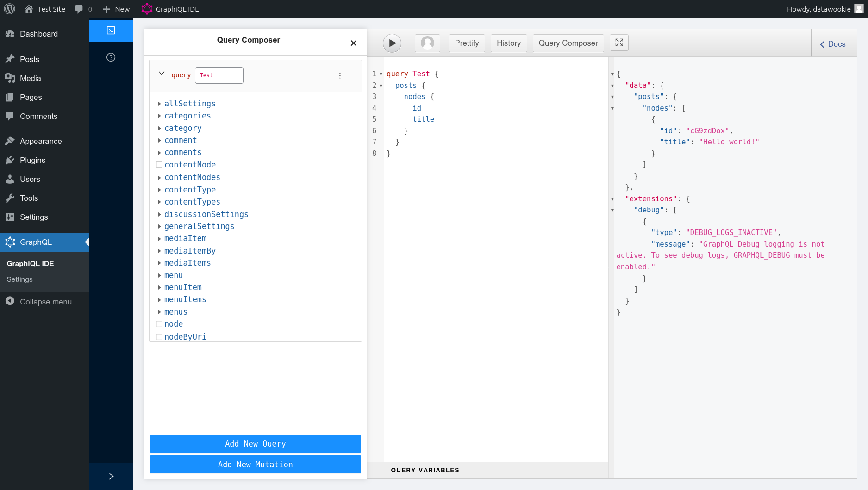Run the query with the play button

392,43
